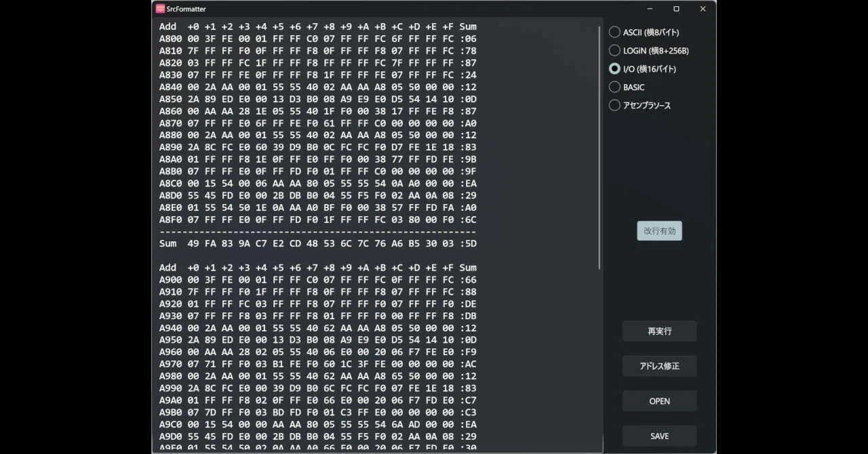Open a file with the OPEN button
Screen dimensions: 868x454
(x=659, y=401)
